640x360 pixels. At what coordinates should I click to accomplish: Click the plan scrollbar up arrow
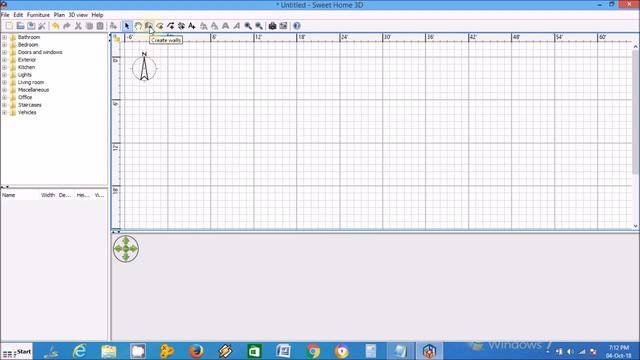point(635,47)
